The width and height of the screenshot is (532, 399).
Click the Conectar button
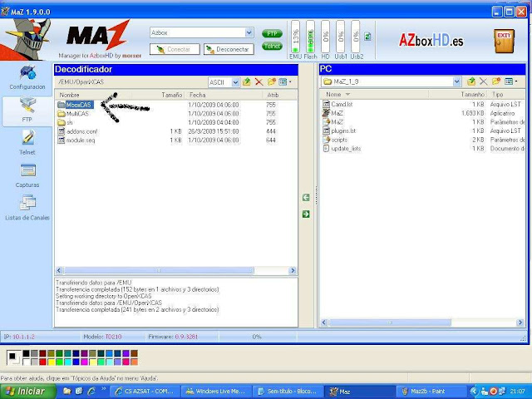175,49
